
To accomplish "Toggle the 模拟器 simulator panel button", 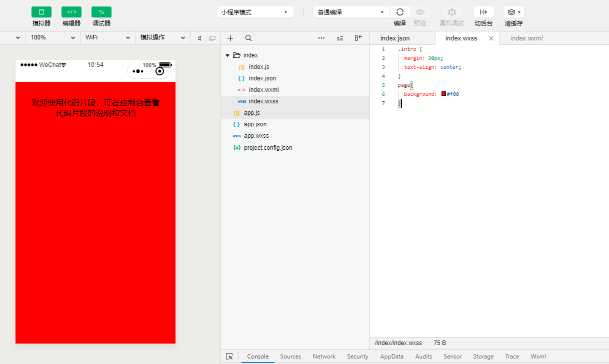I will pyautogui.click(x=41, y=12).
